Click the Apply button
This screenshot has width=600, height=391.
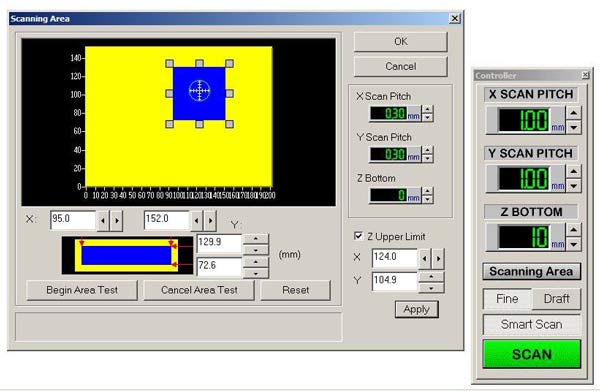416,309
